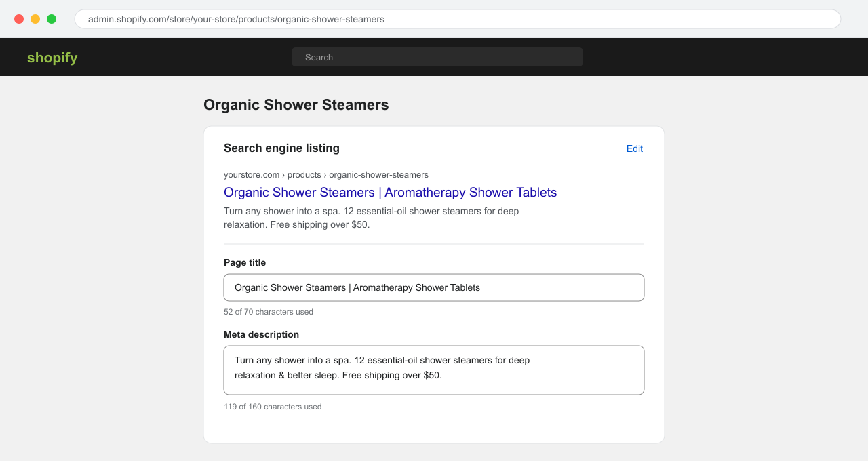Screen dimensions: 868x461
Task: Click the shopify logo in header
Action: pos(52,58)
